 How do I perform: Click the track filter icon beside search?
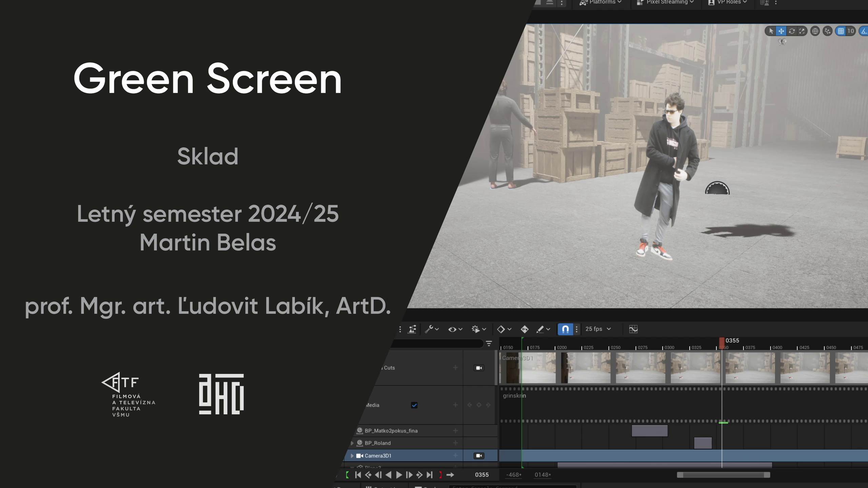click(x=489, y=344)
